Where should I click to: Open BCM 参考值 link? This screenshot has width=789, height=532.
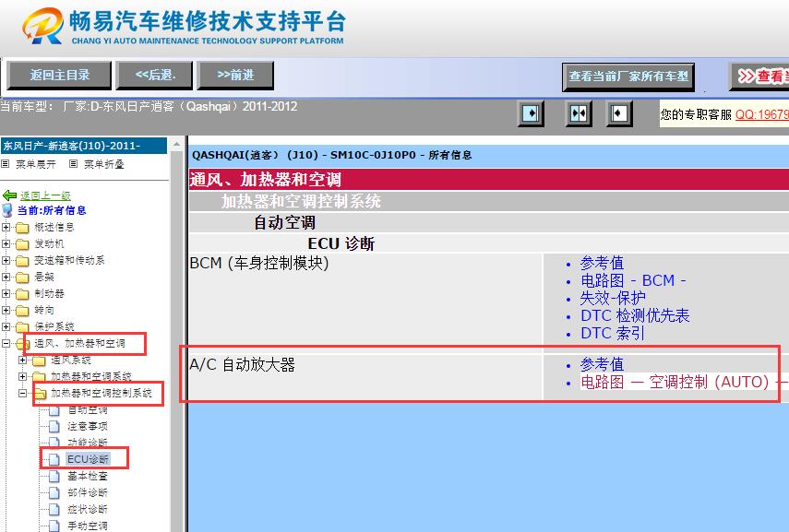pyautogui.click(x=602, y=263)
